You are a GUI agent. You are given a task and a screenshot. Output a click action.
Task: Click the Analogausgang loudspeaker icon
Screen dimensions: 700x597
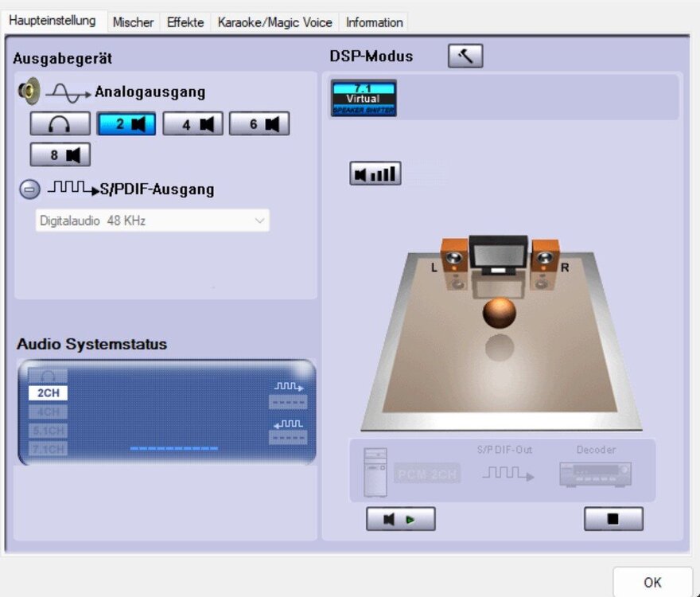click(29, 92)
